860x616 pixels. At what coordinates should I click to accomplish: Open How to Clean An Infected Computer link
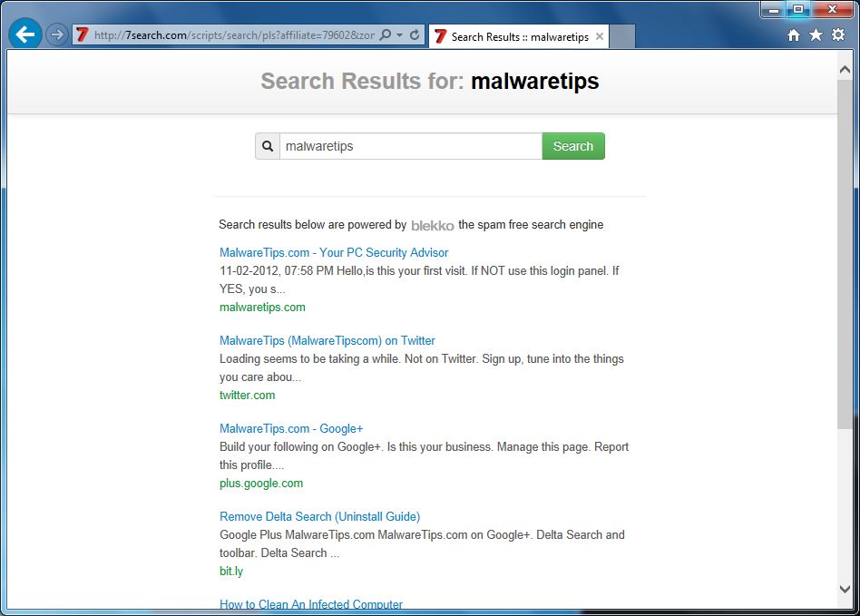(311, 604)
